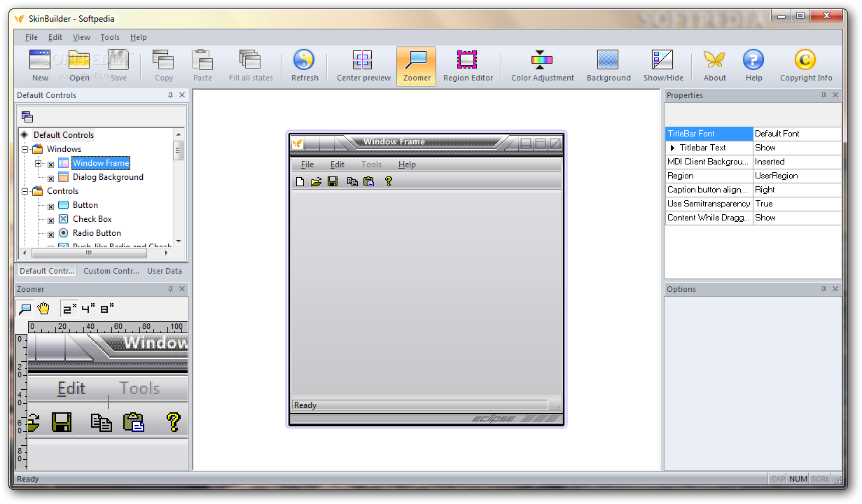
Task: Open the About butterfly icon
Action: pyautogui.click(x=714, y=60)
